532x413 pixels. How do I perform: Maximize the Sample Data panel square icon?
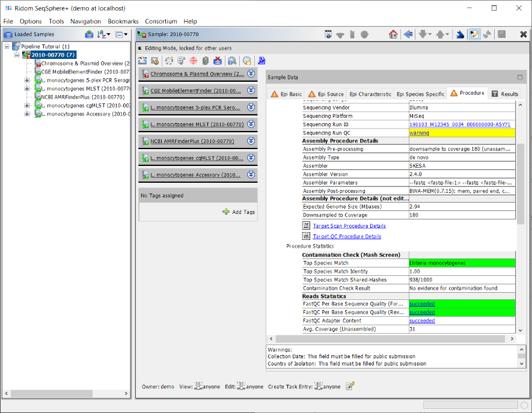pos(520,78)
